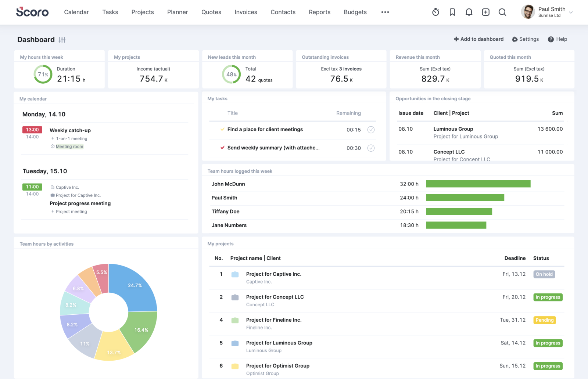Open the notifications bell
The height and width of the screenshot is (379, 588).
[x=469, y=12]
